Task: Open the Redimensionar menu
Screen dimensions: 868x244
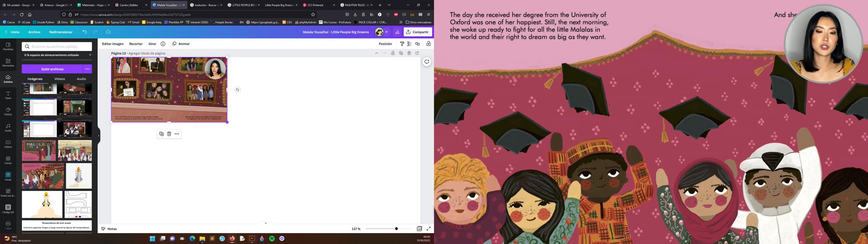Action: point(61,32)
